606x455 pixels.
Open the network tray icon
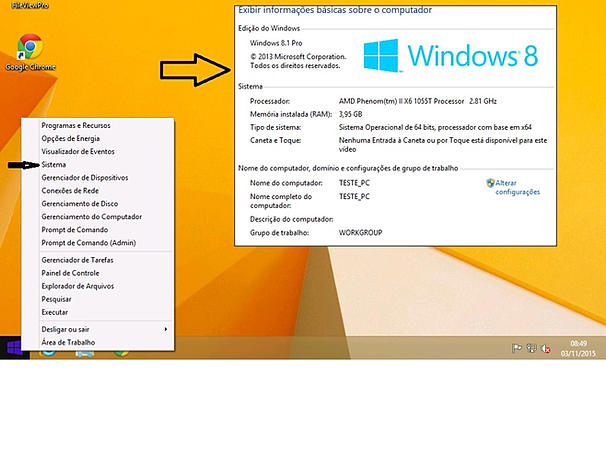531,348
